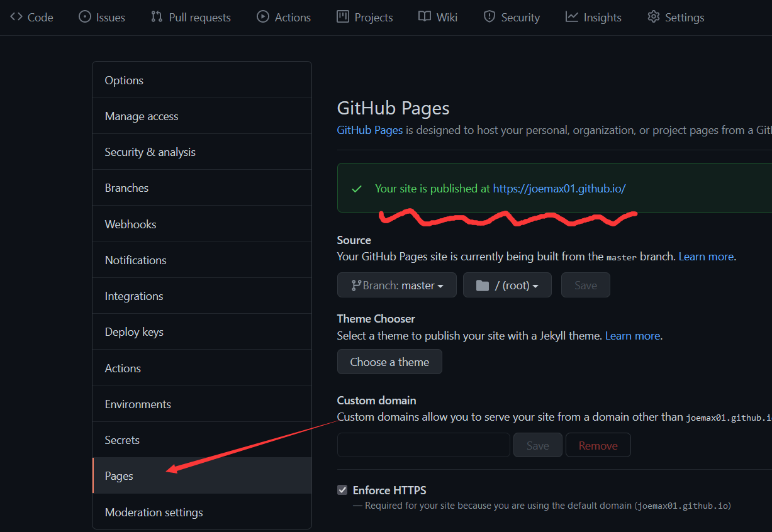Focus the custom domain input field
This screenshot has height=532, width=772.
423,445
